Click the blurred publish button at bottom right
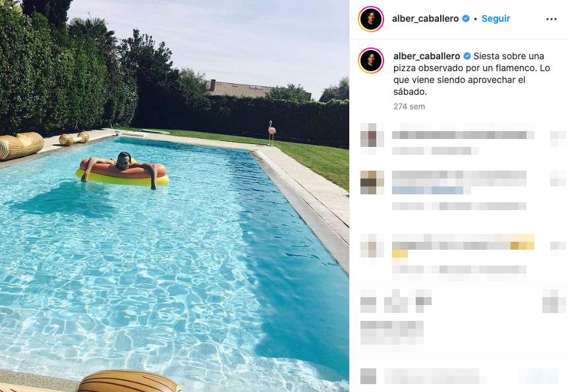568x392 pixels. [538, 376]
